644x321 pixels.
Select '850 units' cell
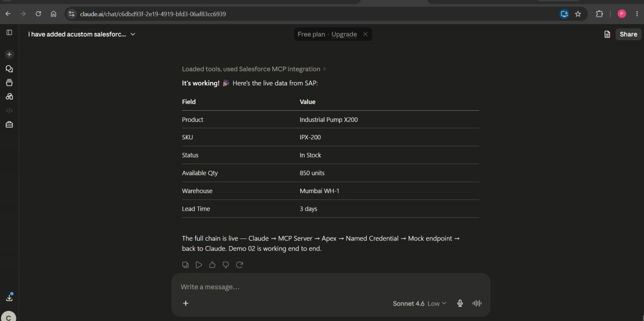pyautogui.click(x=312, y=173)
